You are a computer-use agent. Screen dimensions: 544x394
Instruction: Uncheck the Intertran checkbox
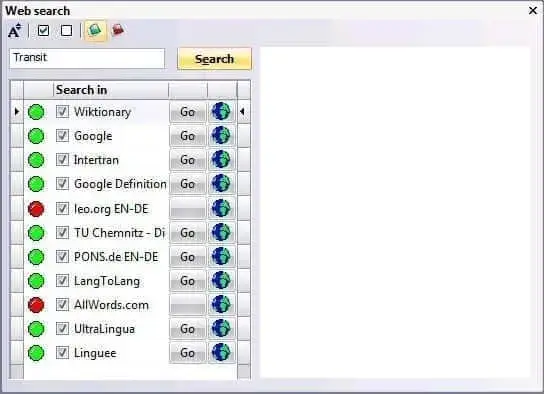tap(62, 160)
